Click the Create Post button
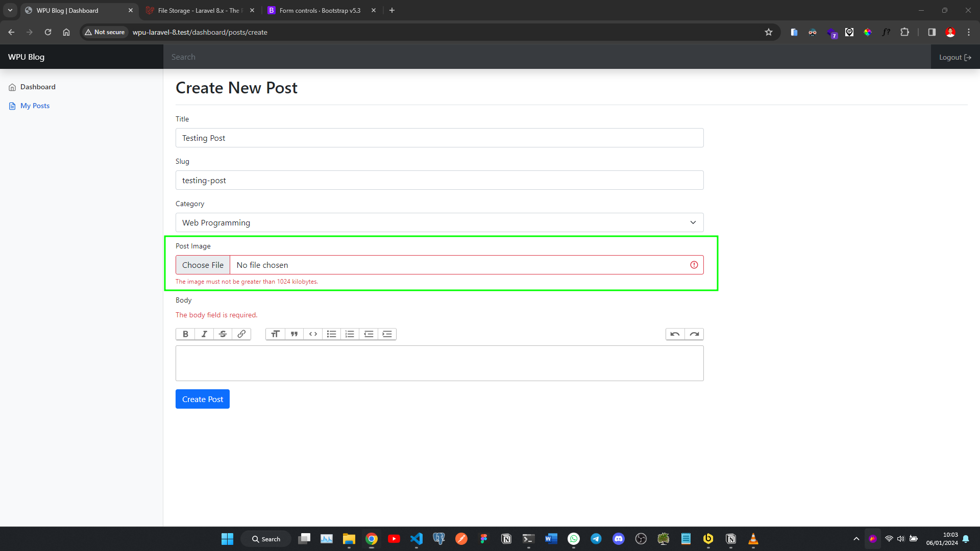Screen dimensions: 980x551 pos(202,399)
